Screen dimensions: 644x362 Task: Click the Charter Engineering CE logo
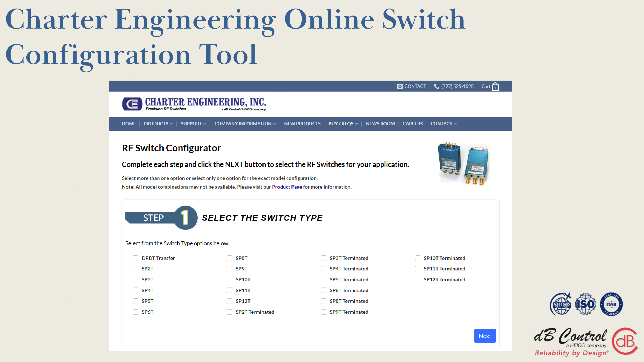132,104
